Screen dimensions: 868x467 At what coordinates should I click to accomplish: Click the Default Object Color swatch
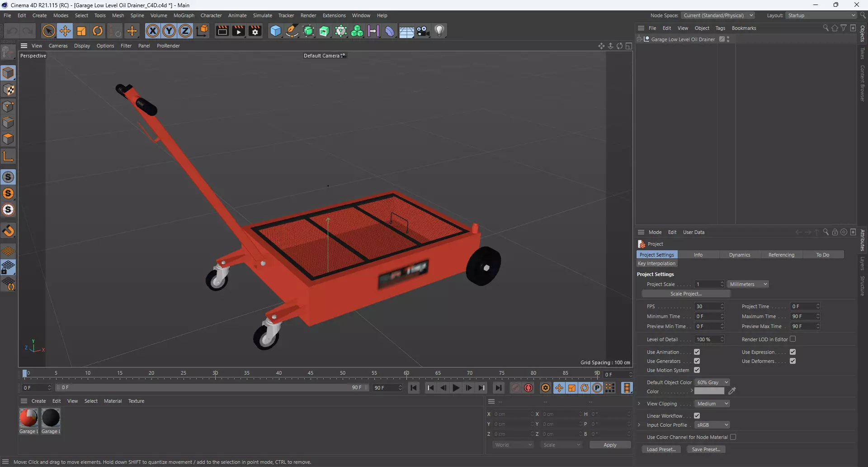[x=709, y=391]
